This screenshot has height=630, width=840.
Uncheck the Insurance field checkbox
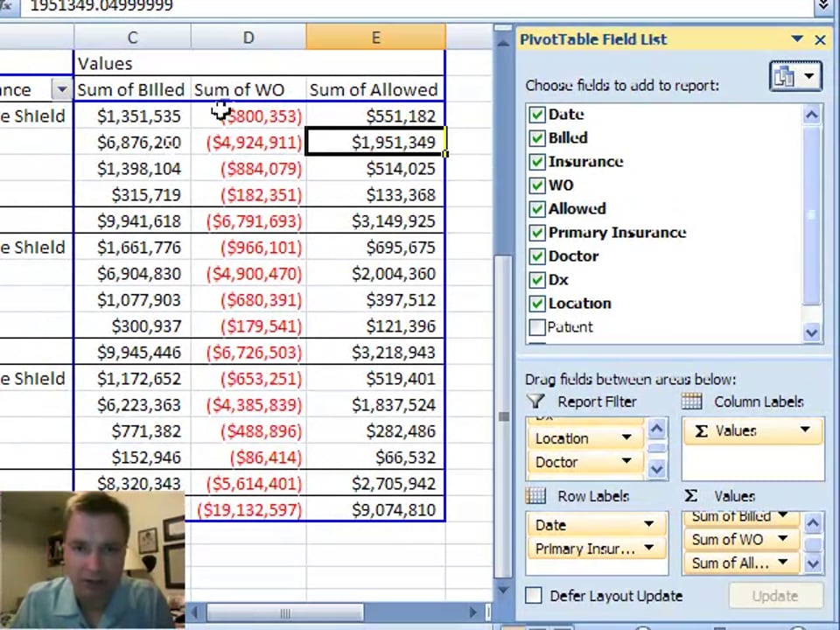[536, 162]
